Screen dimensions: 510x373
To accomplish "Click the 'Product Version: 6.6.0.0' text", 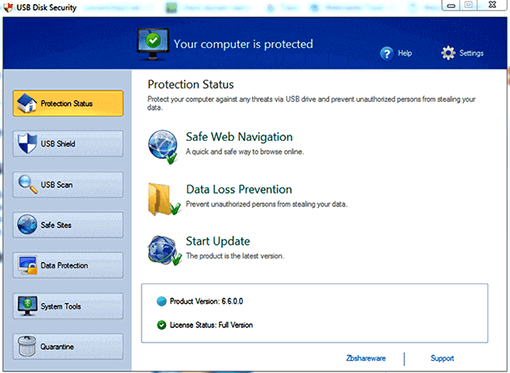I will point(206,301).
